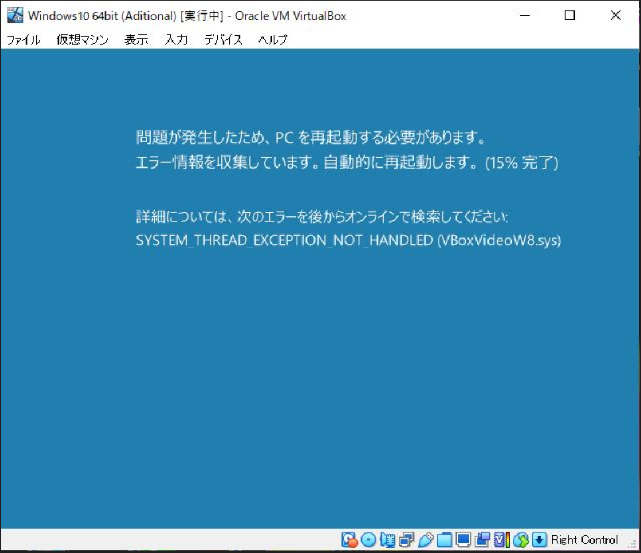Click the audio indicator in status bar
641x553 pixels.
coord(388,540)
